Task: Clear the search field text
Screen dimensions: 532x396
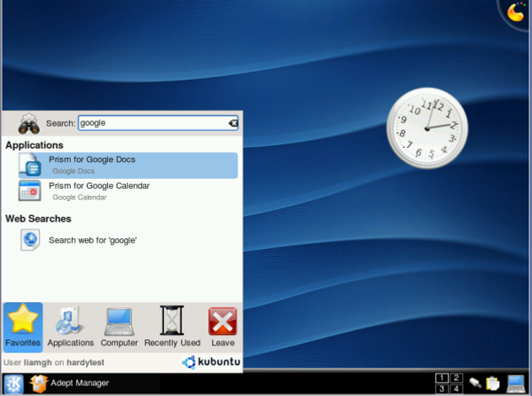Action: pyautogui.click(x=233, y=123)
